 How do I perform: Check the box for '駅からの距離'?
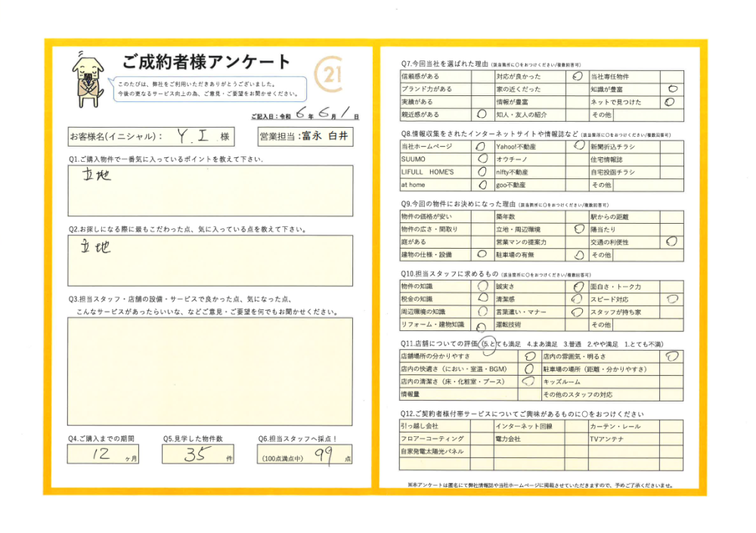click(671, 217)
